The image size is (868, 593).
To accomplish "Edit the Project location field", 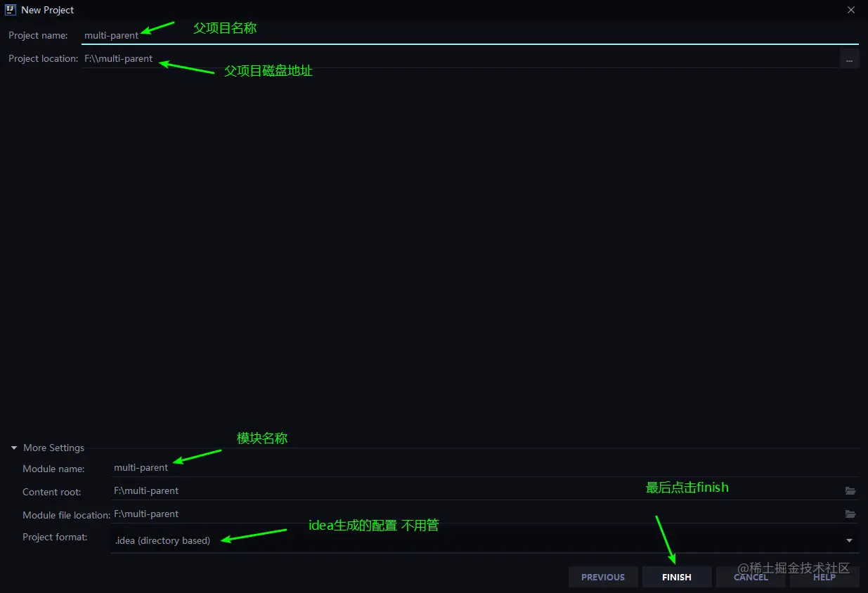I will point(460,58).
